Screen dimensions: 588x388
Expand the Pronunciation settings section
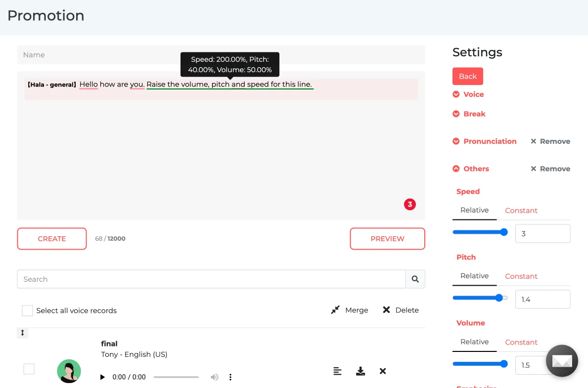point(485,141)
